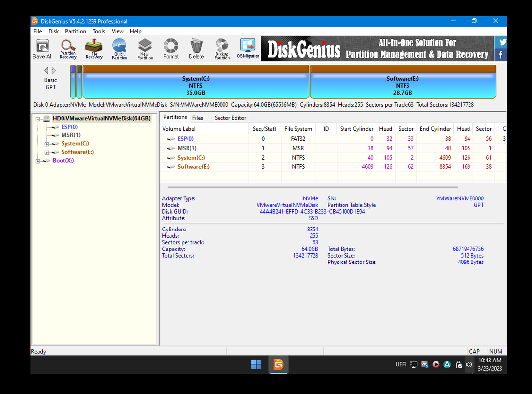Image resolution: width=532 pixels, height=394 pixels.
Task: Click the ESP drive icon in partition table
Action: click(171, 139)
